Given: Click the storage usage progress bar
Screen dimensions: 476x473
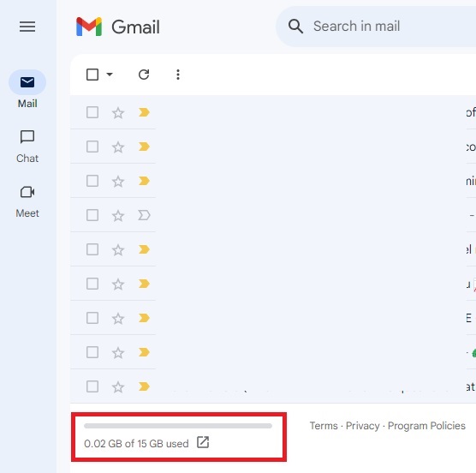Looking at the screenshot, I should [x=178, y=426].
